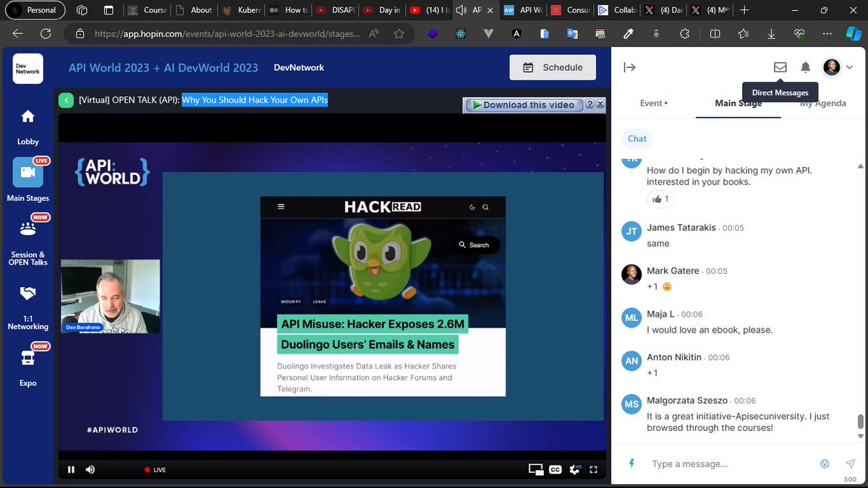Select the Chat pill
The width and height of the screenshot is (868, 488).
point(637,138)
